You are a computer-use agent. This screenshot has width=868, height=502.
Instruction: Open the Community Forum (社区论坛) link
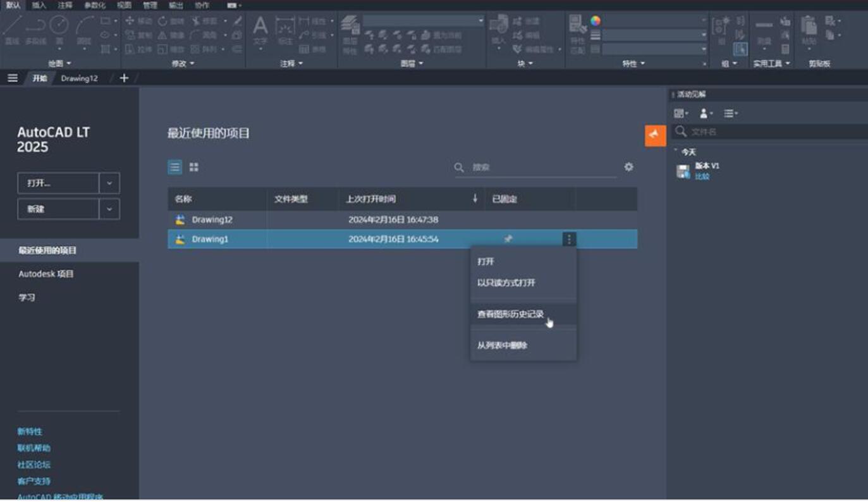[34, 465]
